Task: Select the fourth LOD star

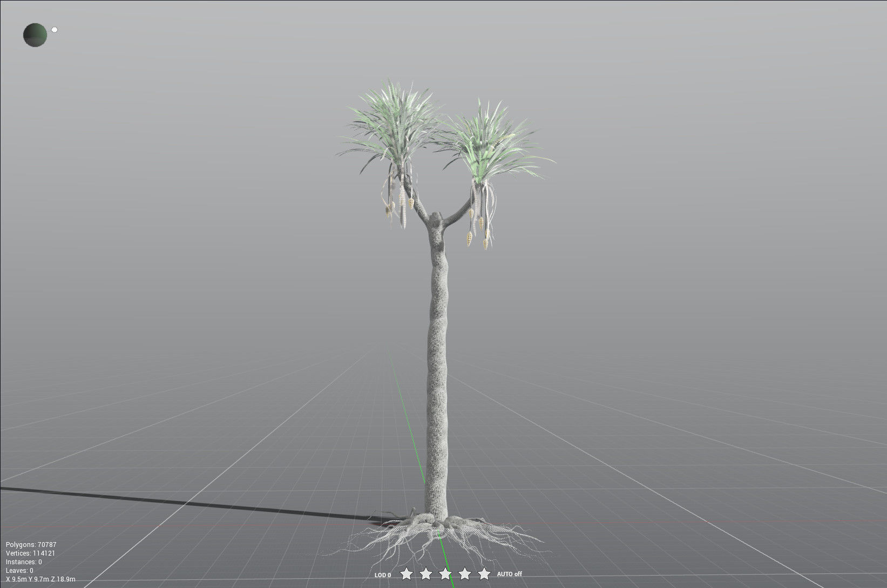Action: (465, 573)
